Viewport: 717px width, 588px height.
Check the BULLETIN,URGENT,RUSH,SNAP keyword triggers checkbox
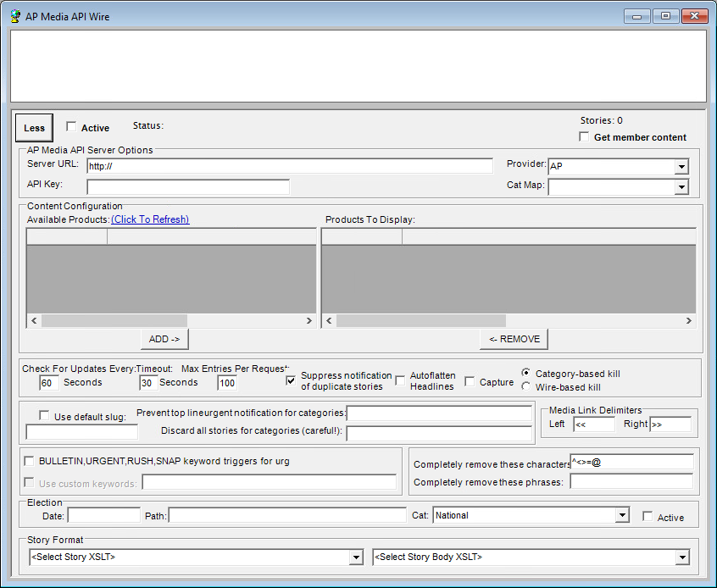[30, 461]
